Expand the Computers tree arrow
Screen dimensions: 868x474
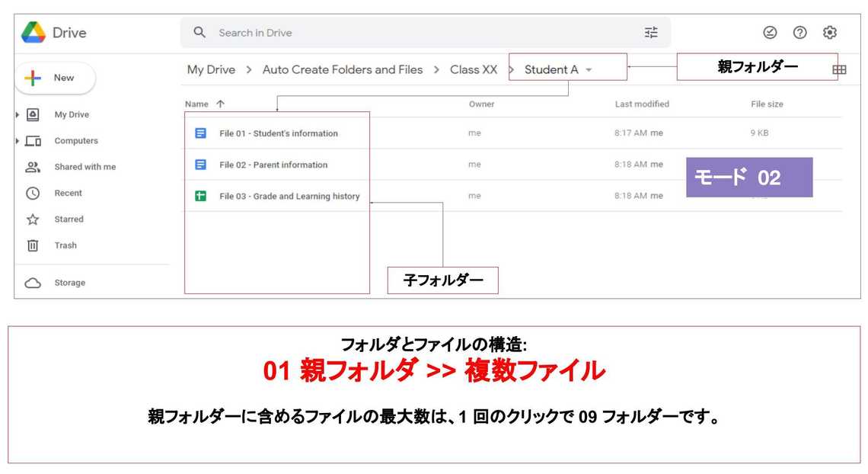pyautogui.click(x=18, y=141)
